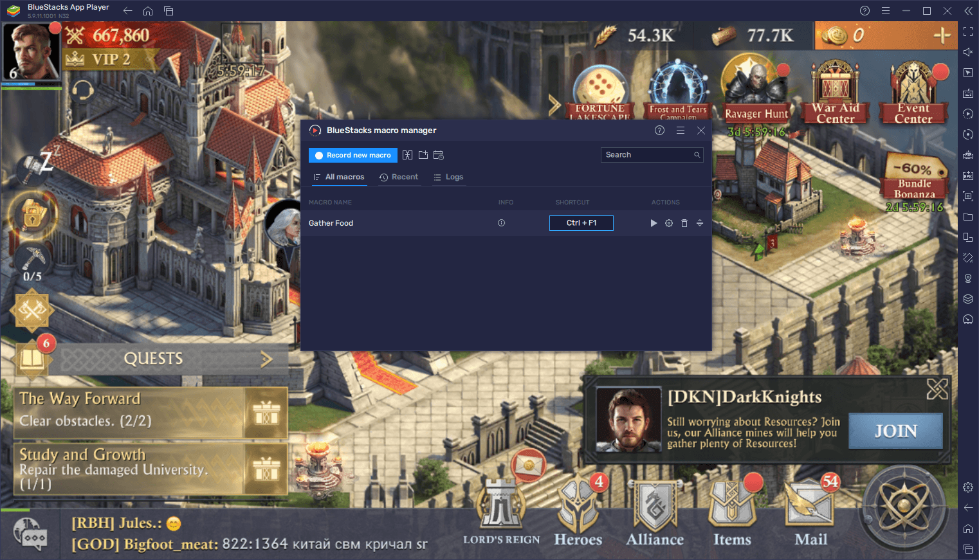979x560 pixels.
Task: Go back using BlueStacks title bar arrow
Action: (127, 11)
